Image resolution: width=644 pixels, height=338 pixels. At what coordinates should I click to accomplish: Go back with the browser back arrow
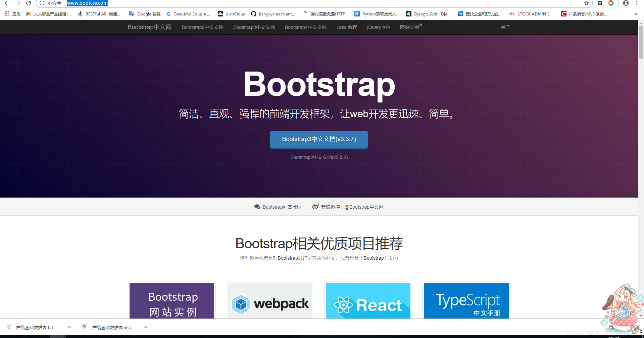pyautogui.click(x=7, y=3)
